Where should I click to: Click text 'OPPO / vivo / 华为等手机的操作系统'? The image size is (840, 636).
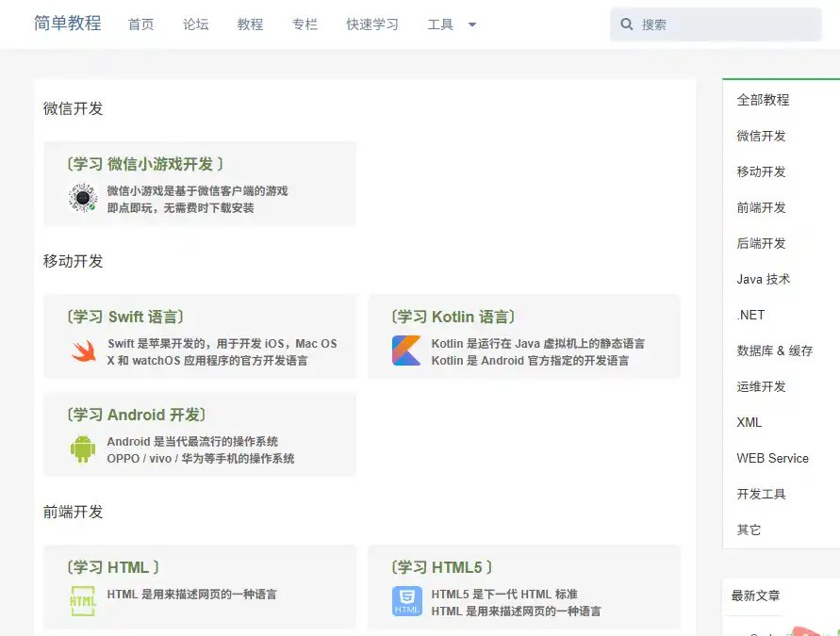(201, 459)
